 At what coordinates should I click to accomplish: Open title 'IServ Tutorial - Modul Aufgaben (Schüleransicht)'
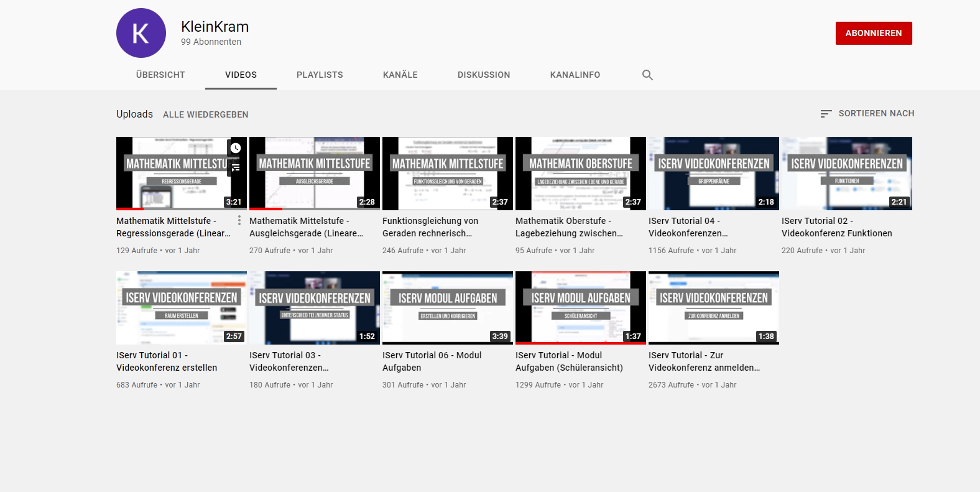click(x=569, y=361)
